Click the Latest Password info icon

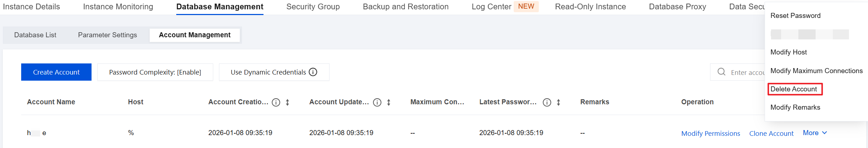click(x=547, y=102)
